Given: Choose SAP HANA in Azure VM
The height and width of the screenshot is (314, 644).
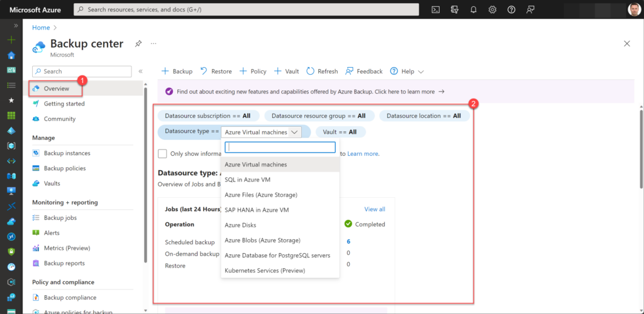Looking at the screenshot, I should point(280,210).
